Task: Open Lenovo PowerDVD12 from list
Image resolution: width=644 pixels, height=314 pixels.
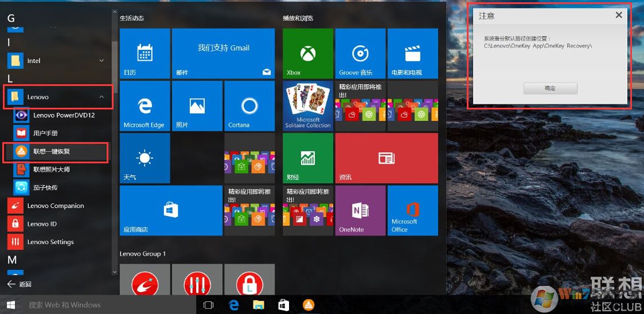Action: click(64, 115)
